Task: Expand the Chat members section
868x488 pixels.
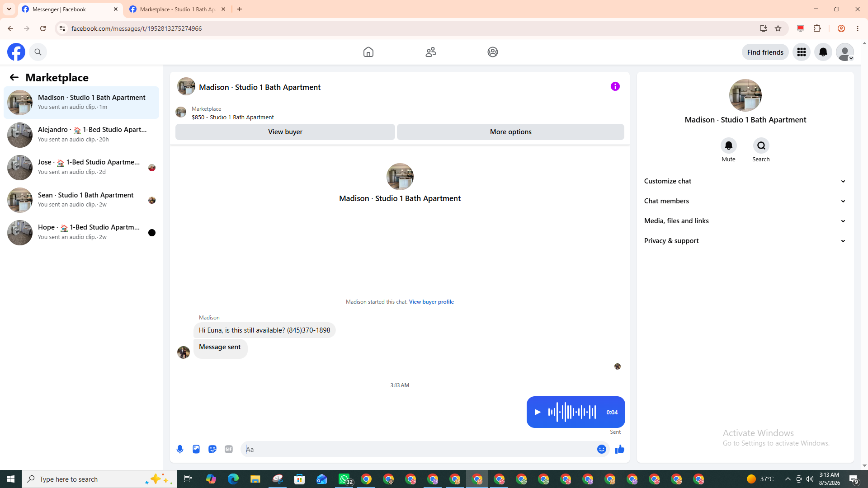Action: (745, 201)
